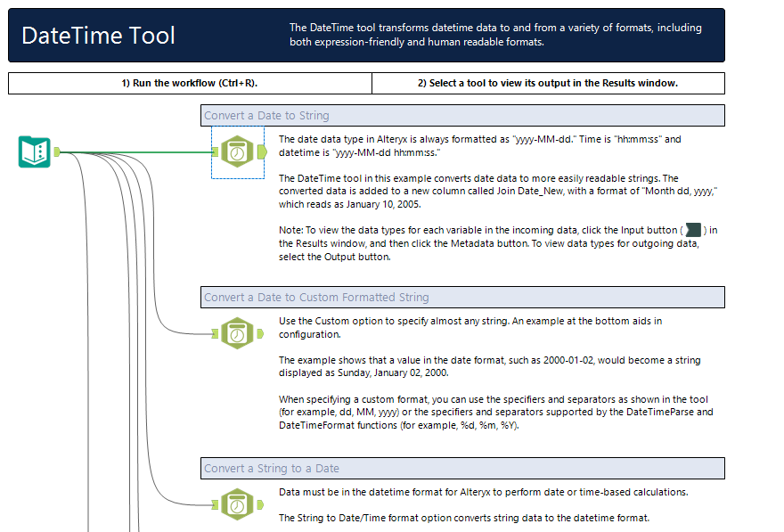Click the "1) Run the workflow (Ctrl+R)" header
The image size is (784, 532).
point(189,83)
